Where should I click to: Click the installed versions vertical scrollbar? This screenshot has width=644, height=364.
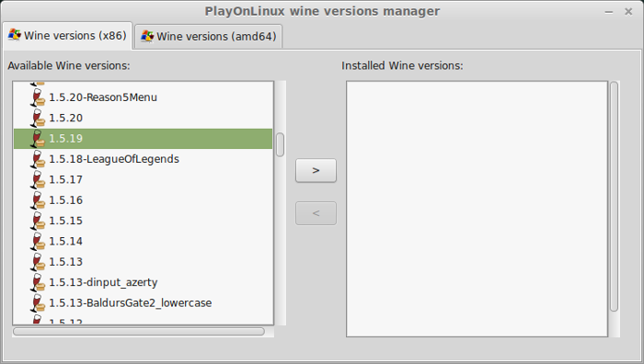614,197
